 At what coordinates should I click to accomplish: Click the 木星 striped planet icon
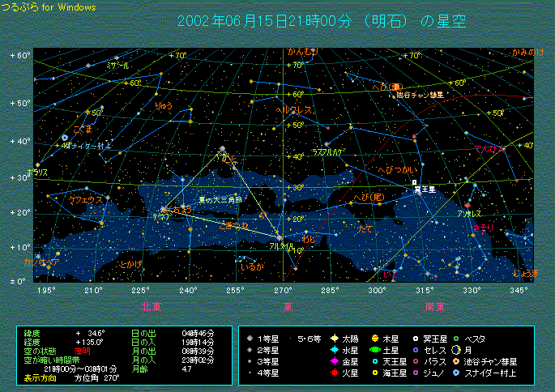(x=375, y=339)
